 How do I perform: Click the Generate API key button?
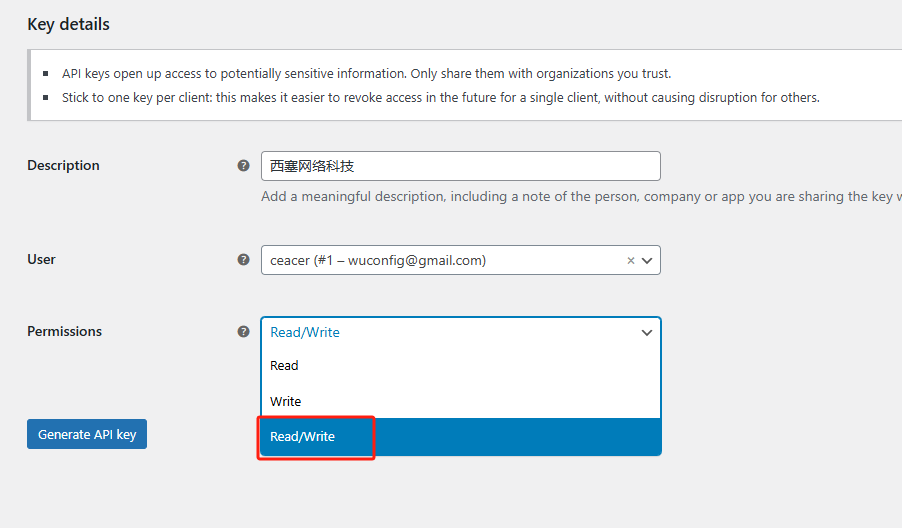coord(87,434)
